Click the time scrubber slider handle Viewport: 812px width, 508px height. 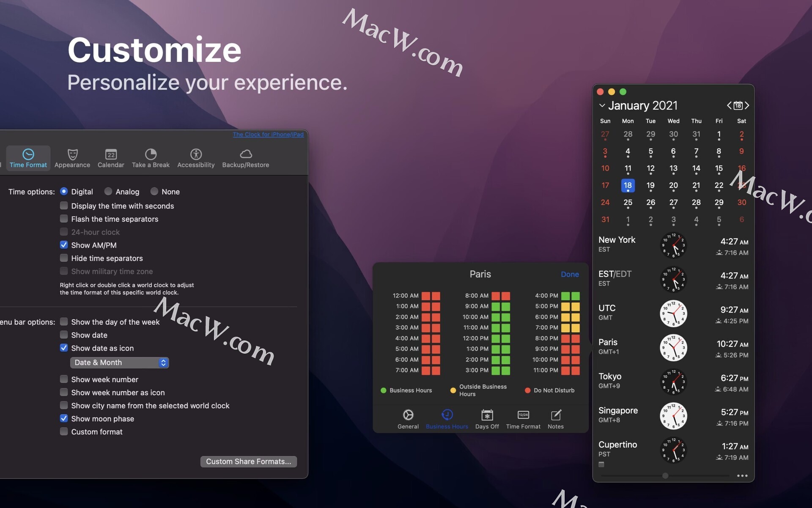pos(665,475)
